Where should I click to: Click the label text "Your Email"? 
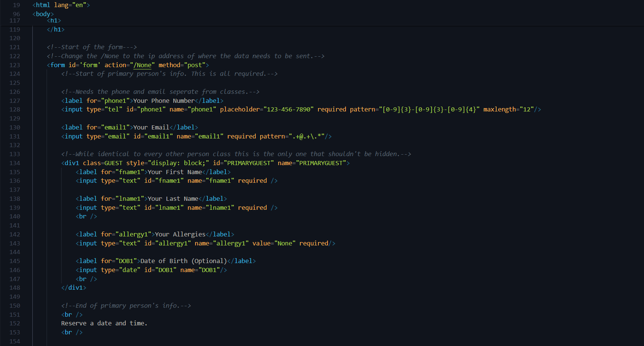[x=151, y=128]
